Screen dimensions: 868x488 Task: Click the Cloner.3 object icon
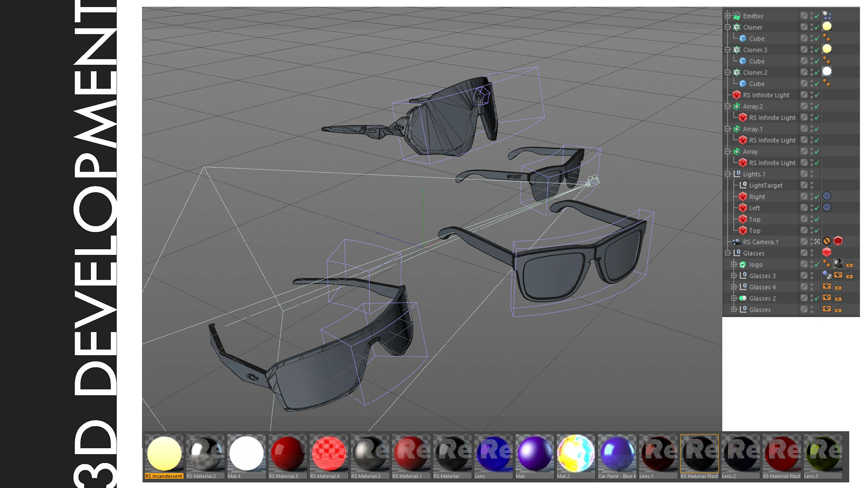tap(736, 50)
